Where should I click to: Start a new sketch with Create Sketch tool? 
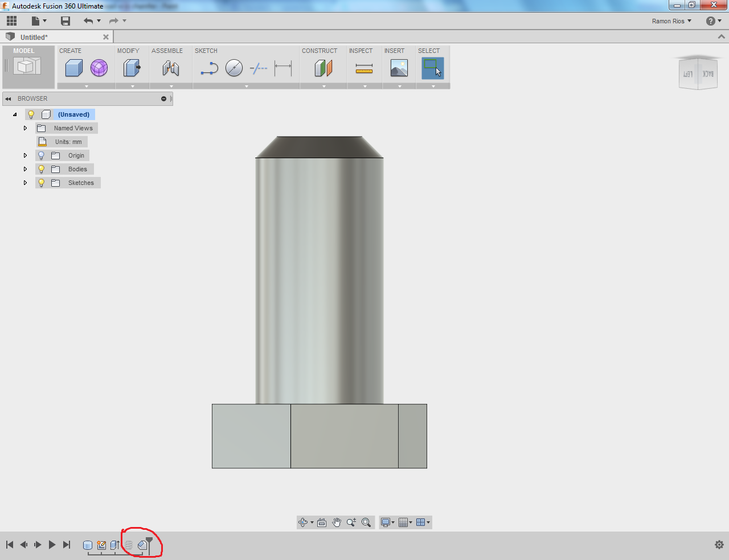pyautogui.click(x=208, y=67)
